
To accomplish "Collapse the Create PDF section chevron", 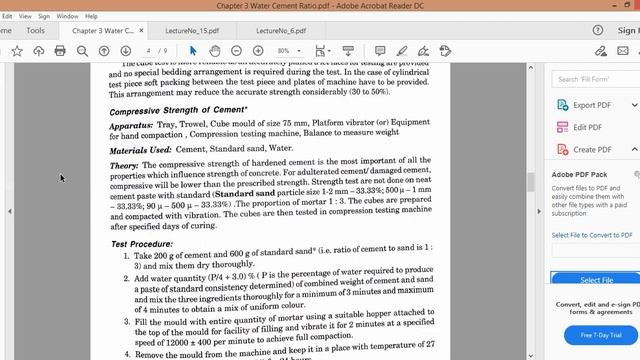I will (634, 149).
